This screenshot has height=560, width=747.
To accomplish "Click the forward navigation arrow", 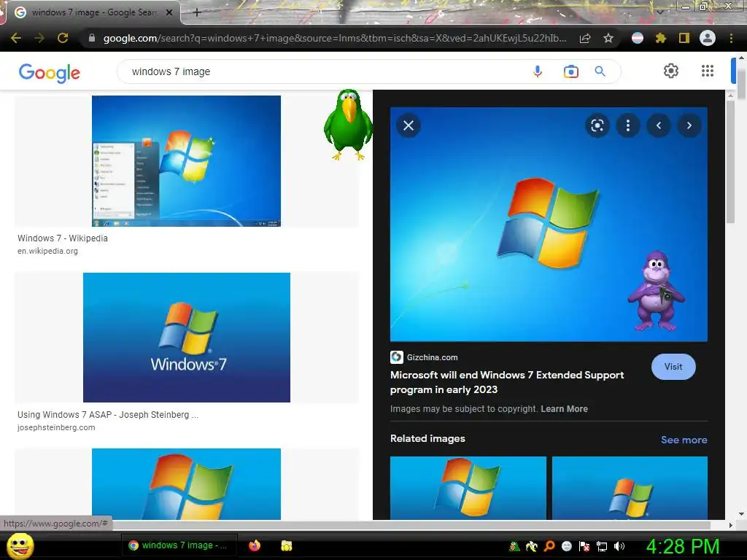I will tap(39, 38).
